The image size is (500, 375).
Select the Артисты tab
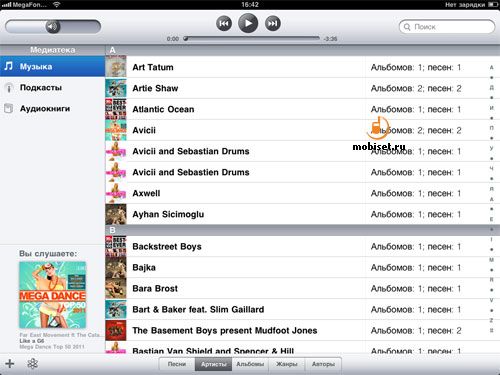(213, 364)
